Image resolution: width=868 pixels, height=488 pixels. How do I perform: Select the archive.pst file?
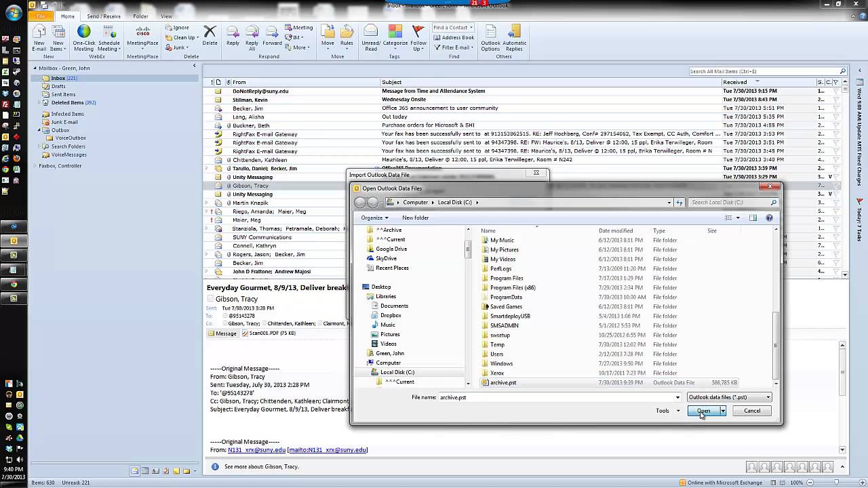(503, 382)
